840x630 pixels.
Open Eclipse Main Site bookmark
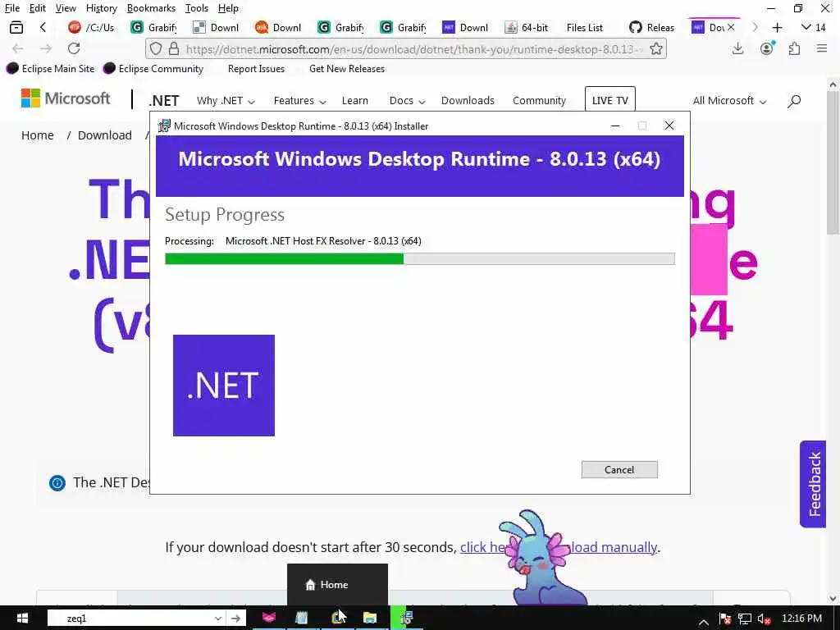pyautogui.click(x=50, y=69)
